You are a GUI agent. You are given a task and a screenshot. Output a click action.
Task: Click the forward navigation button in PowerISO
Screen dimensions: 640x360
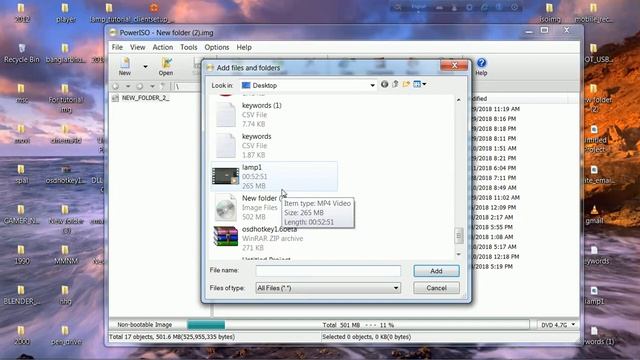click(x=140, y=87)
